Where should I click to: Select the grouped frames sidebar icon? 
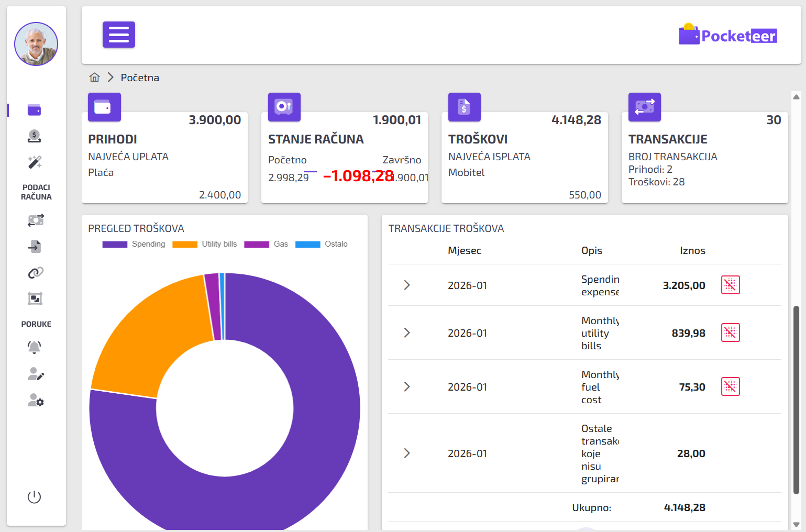[35, 299]
